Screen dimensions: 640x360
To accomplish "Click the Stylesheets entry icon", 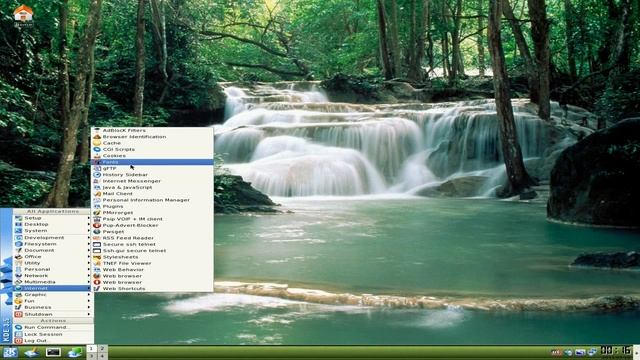I will [97, 257].
